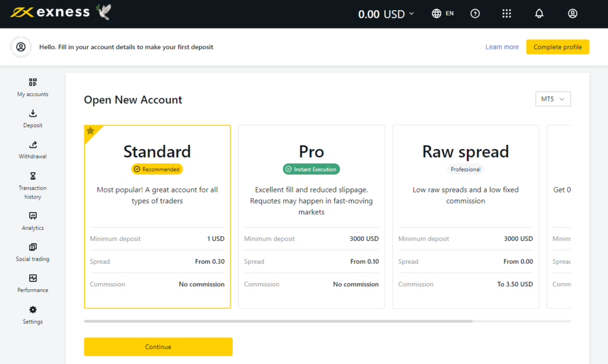Click the Performance sidebar icon
608x364 pixels.
tap(33, 278)
